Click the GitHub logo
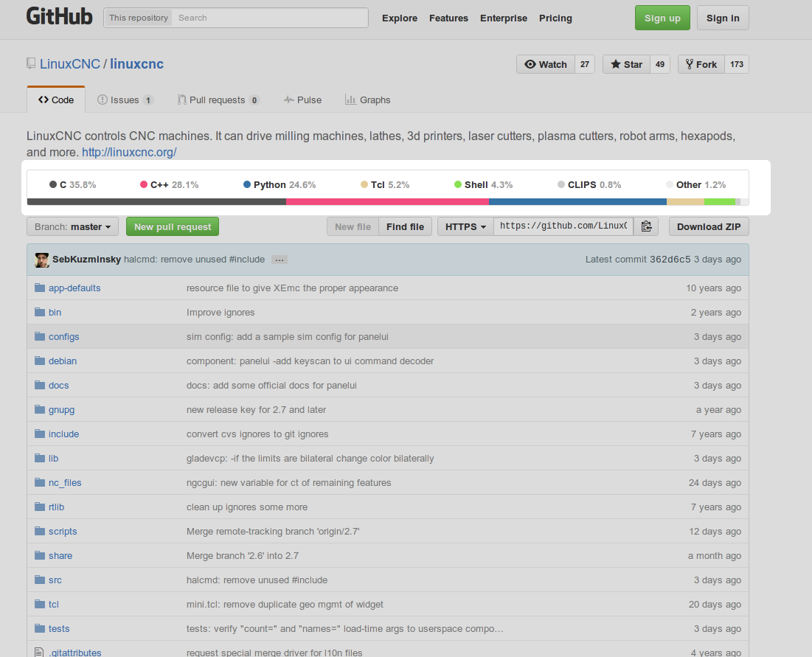The image size is (812, 657). pos(59,16)
